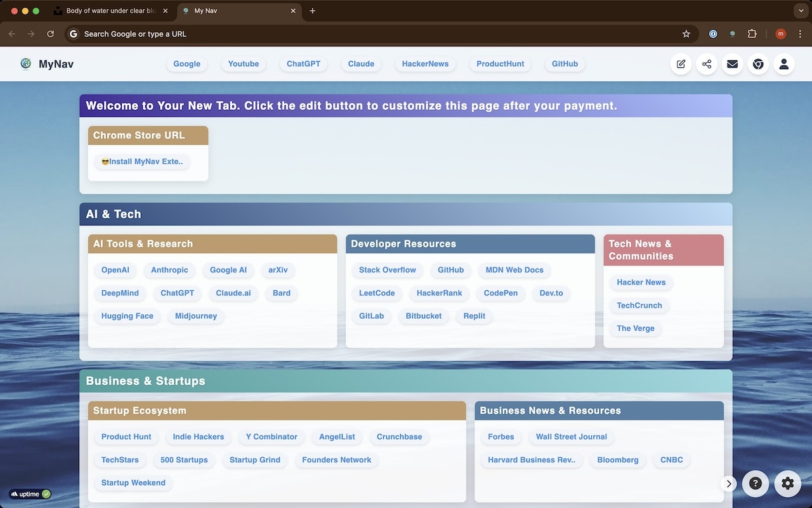Open the Harvard Business Rev.. link
The image size is (812, 508).
point(532,460)
